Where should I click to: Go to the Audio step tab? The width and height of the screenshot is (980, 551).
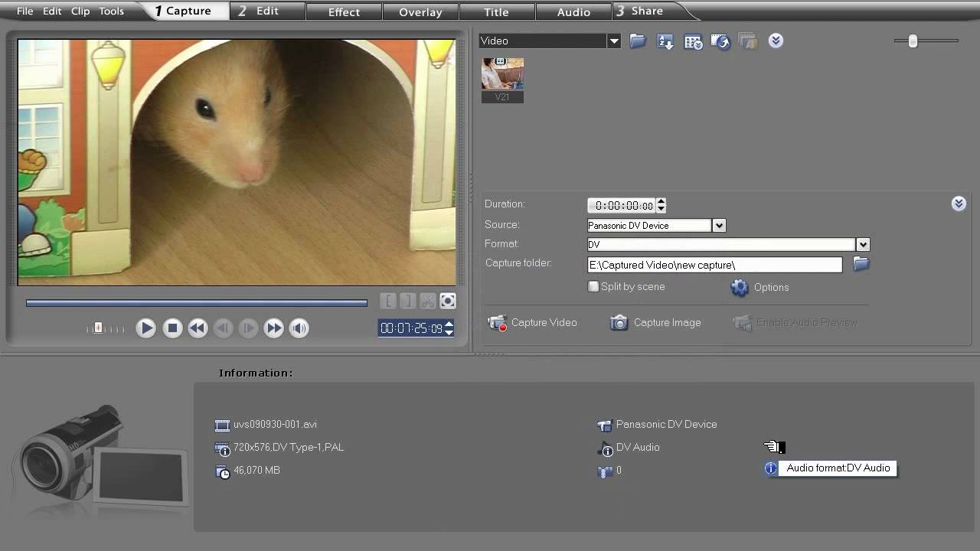[x=573, y=11]
